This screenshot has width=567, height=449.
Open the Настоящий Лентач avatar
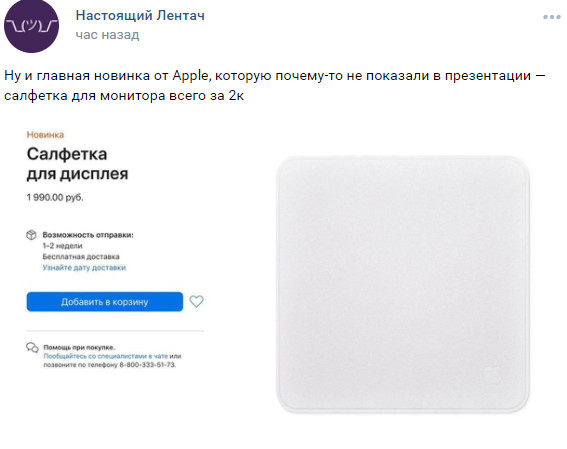[x=31, y=26]
